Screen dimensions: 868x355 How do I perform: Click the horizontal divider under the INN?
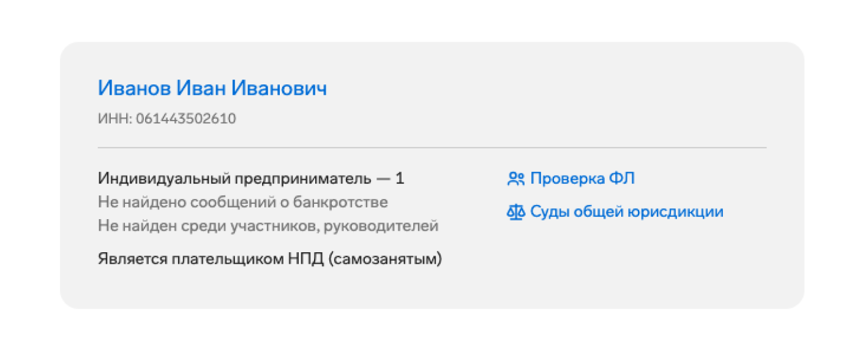(432, 148)
